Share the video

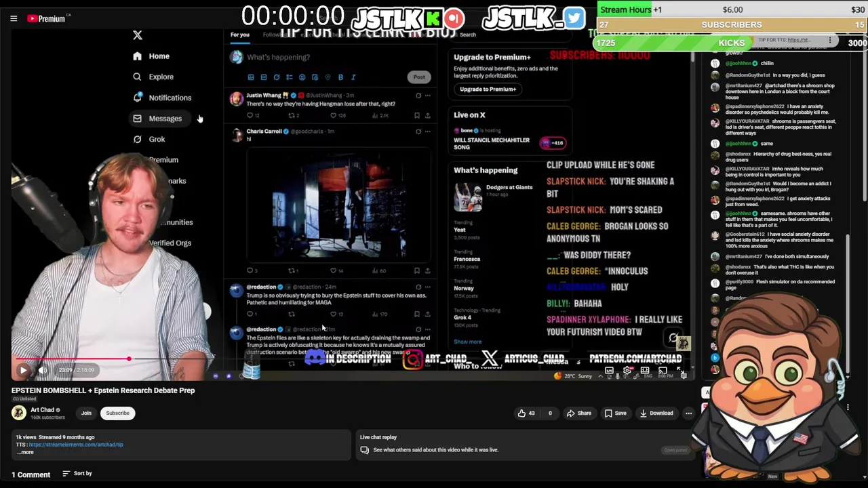tap(579, 413)
